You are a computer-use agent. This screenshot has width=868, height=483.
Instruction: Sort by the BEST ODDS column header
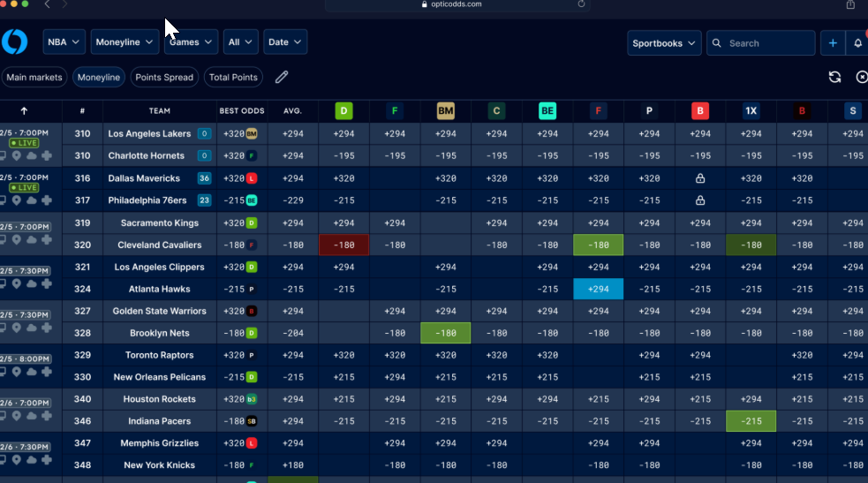pyautogui.click(x=242, y=111)
